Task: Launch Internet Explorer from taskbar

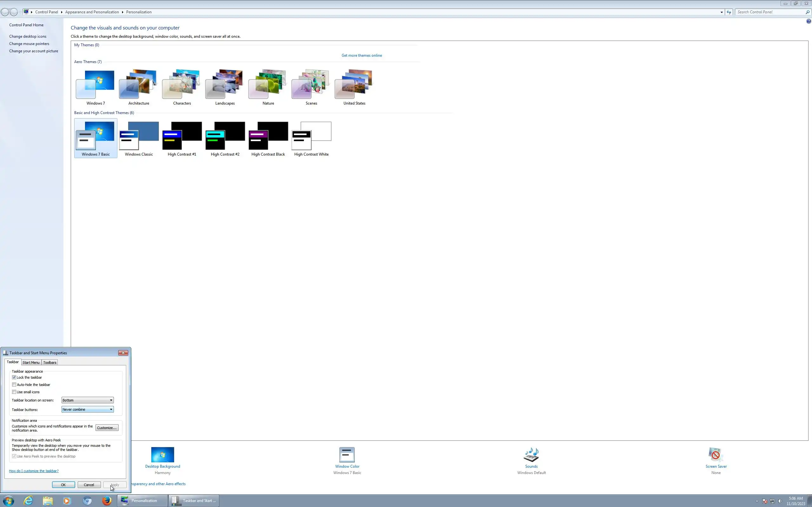Action: click(x=29, y=501)
